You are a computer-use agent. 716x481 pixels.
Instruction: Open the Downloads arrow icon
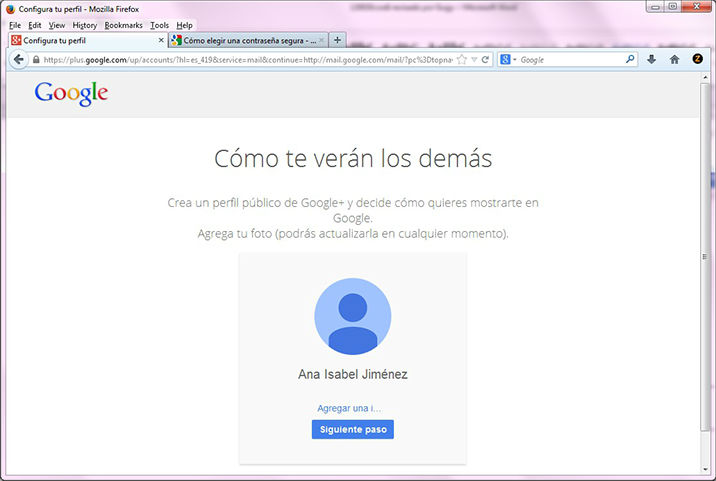[x=652, y=59]
